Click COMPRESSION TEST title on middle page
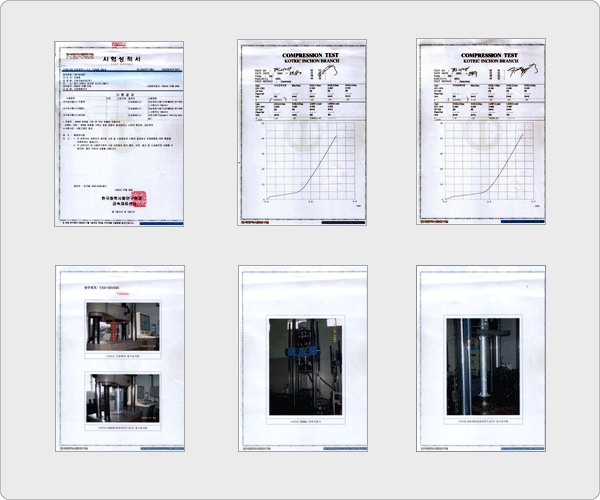Screen dimensions: 600x500 point(310,55)
